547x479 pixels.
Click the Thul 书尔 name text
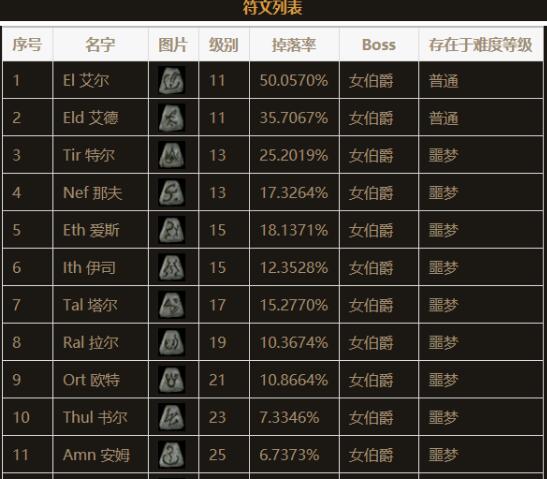tap(95, 417)
